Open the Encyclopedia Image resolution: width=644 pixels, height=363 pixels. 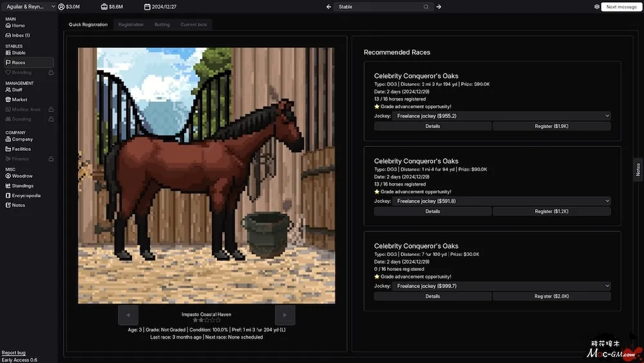[x=23, y=195]
